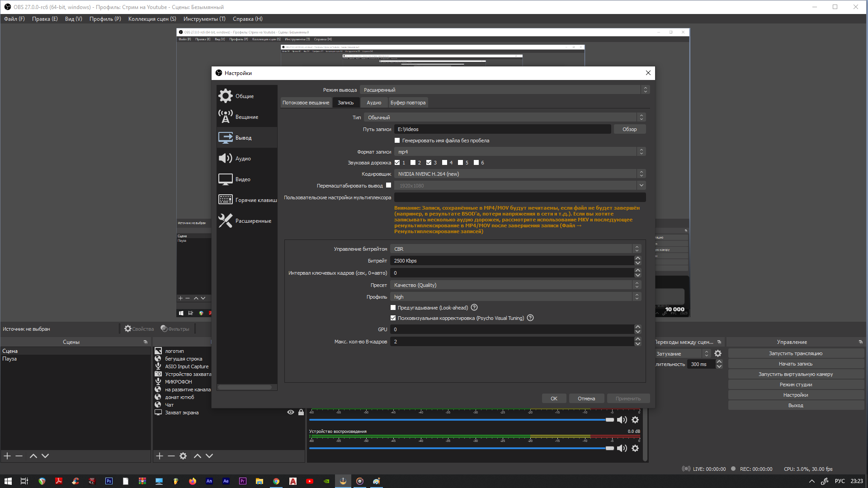This screenshot has height=488, width=868.
Task: Open the Stream broadcast settings section
Action: [246, 117]
